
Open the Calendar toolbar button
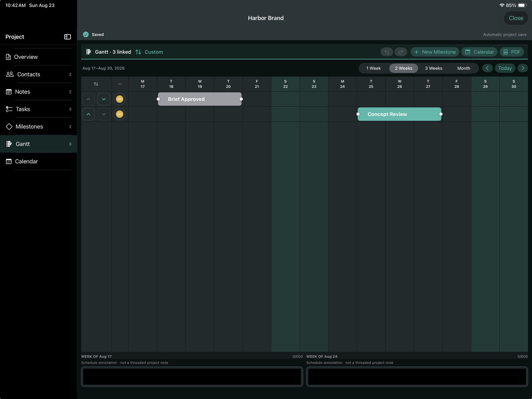[x=479, y=52]
